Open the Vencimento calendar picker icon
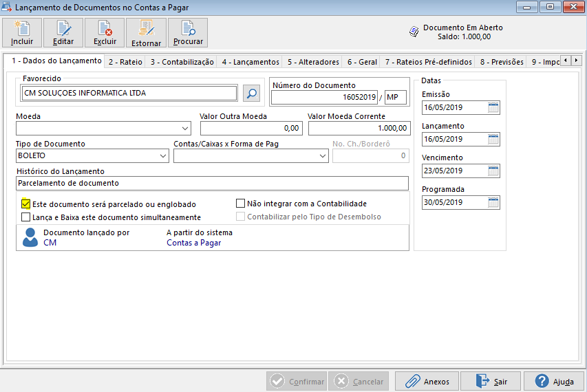 (x=493, y=171)
